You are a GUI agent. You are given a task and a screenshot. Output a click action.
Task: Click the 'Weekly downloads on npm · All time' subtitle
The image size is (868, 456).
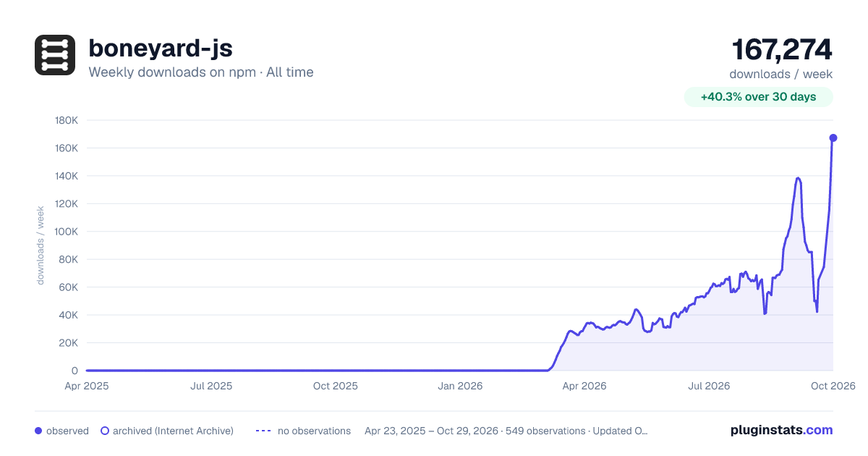[x=201, y=72]
